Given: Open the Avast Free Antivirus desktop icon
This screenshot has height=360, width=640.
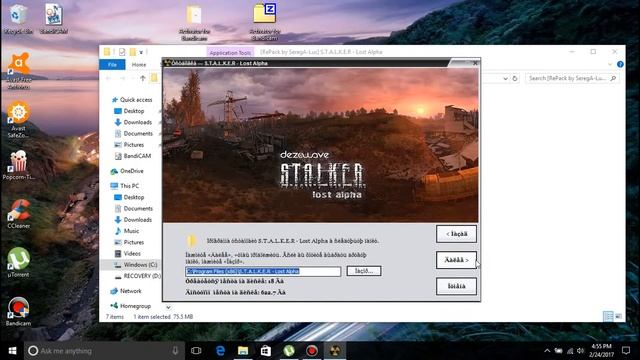Looking at the screenshot, I should (x=19, y=70).
